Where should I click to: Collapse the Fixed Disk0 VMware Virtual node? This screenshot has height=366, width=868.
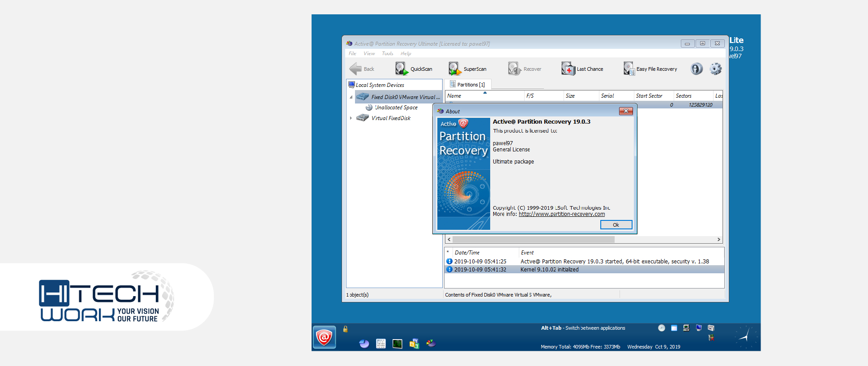click(351, 97)
